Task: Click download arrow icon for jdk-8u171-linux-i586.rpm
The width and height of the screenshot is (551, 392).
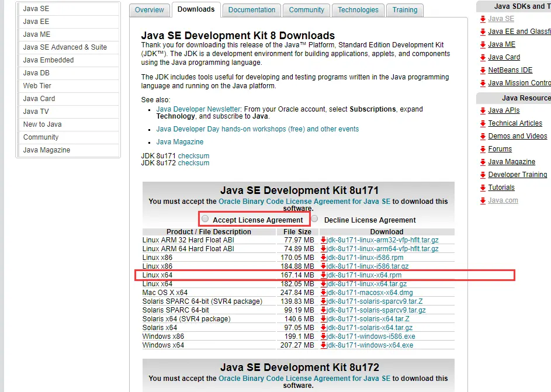Action: 324,258
